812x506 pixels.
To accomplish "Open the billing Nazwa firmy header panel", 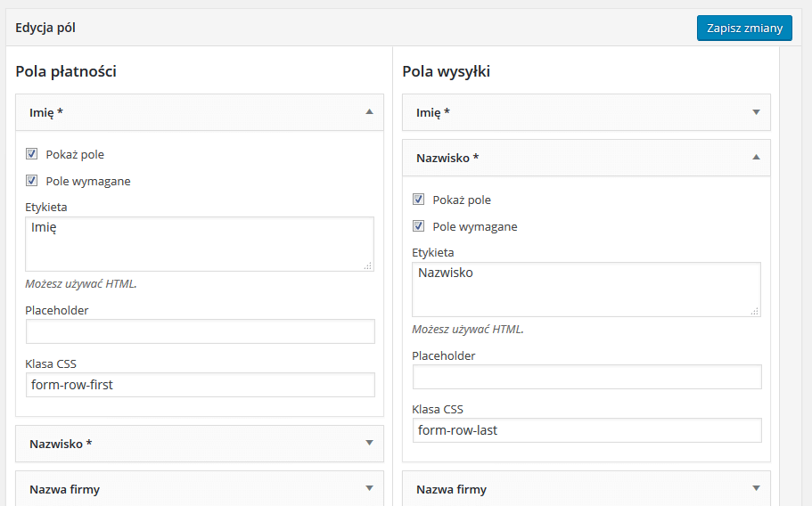I will pyautogui.click(x=200, y=488).
